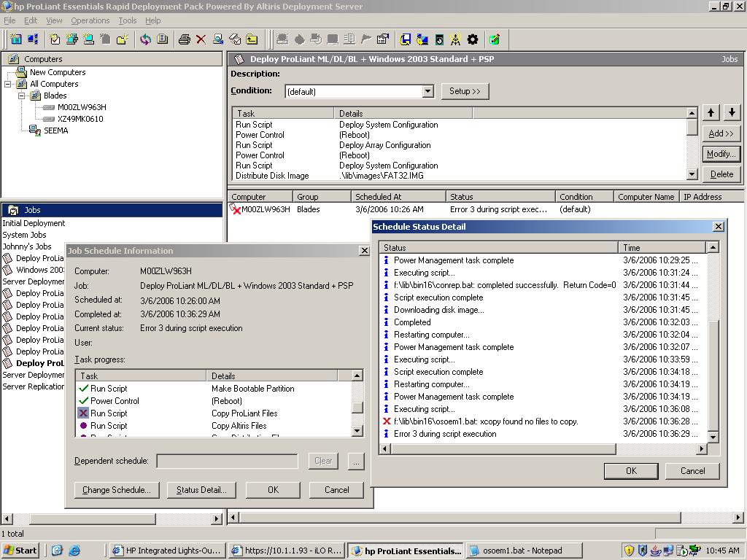This screenshot has height=560, width=747.
Task: Click the move-task-down arrow button
Action: point(732,113)
